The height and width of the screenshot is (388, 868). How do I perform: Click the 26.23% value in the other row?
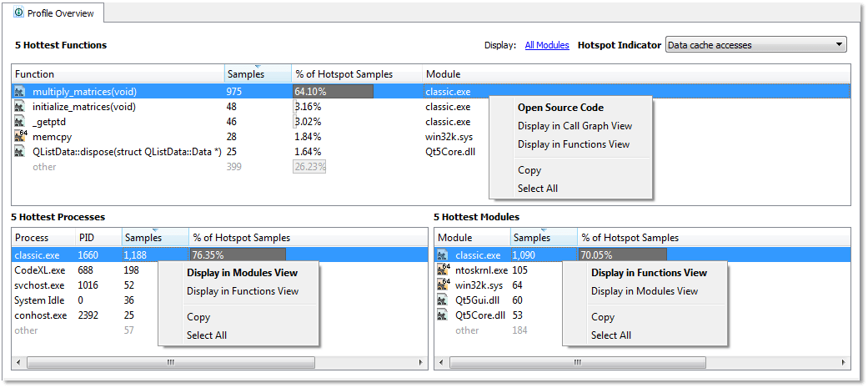(x=309, y=167)
